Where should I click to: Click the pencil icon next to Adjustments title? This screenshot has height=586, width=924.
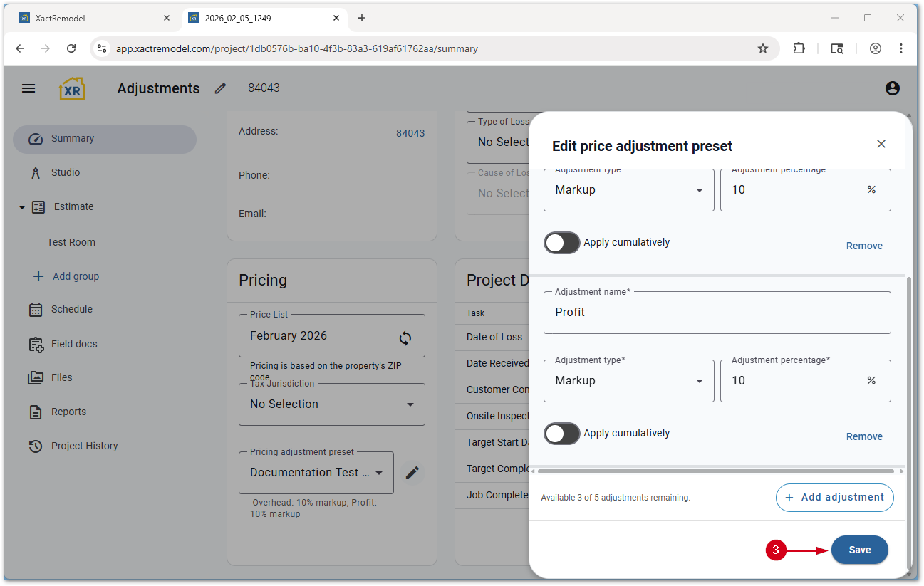[221, 88]
